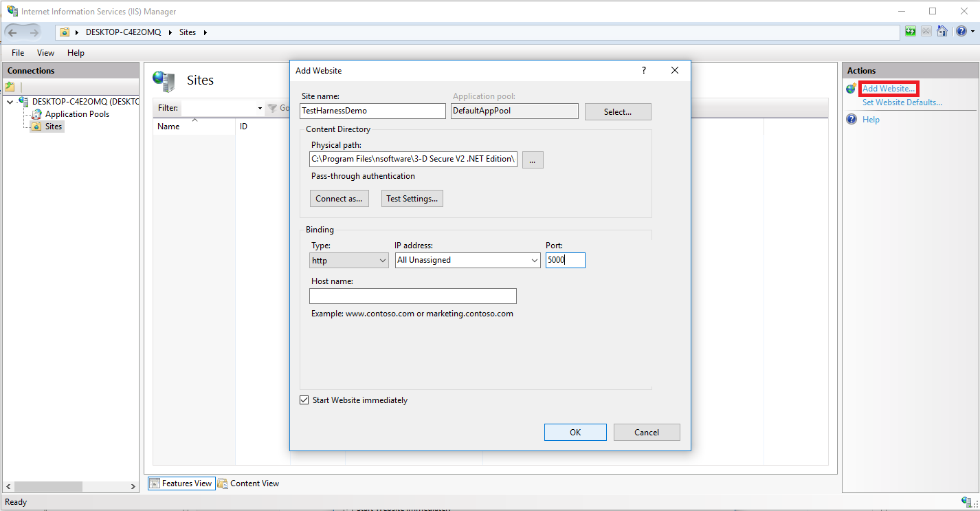Open Help via the top-right question mark icon

960,32
